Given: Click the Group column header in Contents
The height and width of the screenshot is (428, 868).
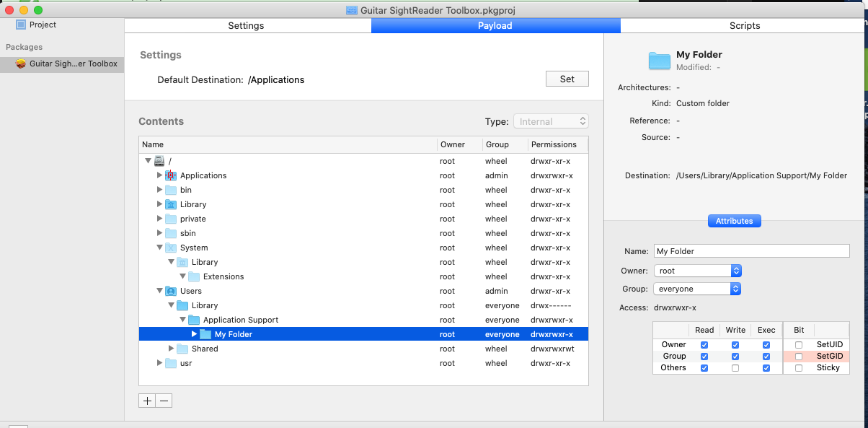Looking at the screenshot, I should click(x=505, y=144).
